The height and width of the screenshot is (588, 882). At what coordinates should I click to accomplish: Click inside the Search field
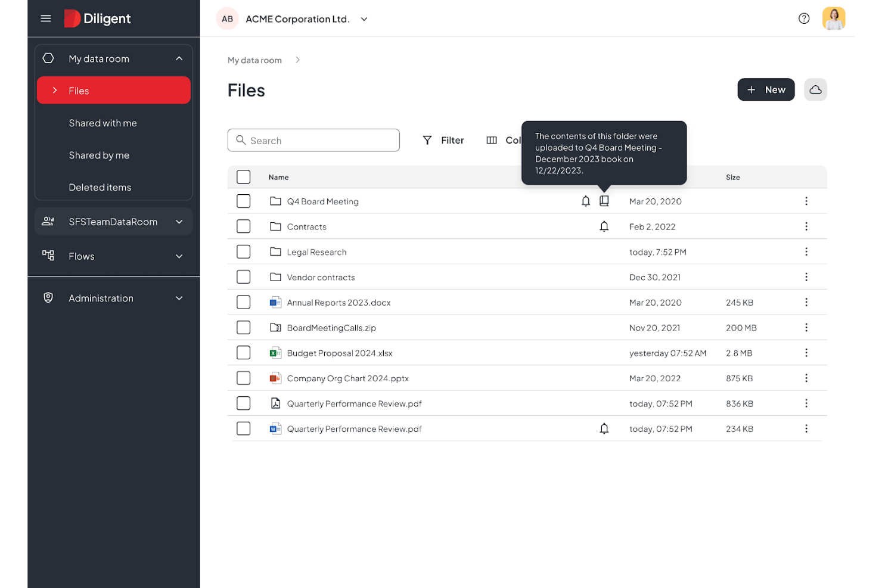tap(313, 140)
